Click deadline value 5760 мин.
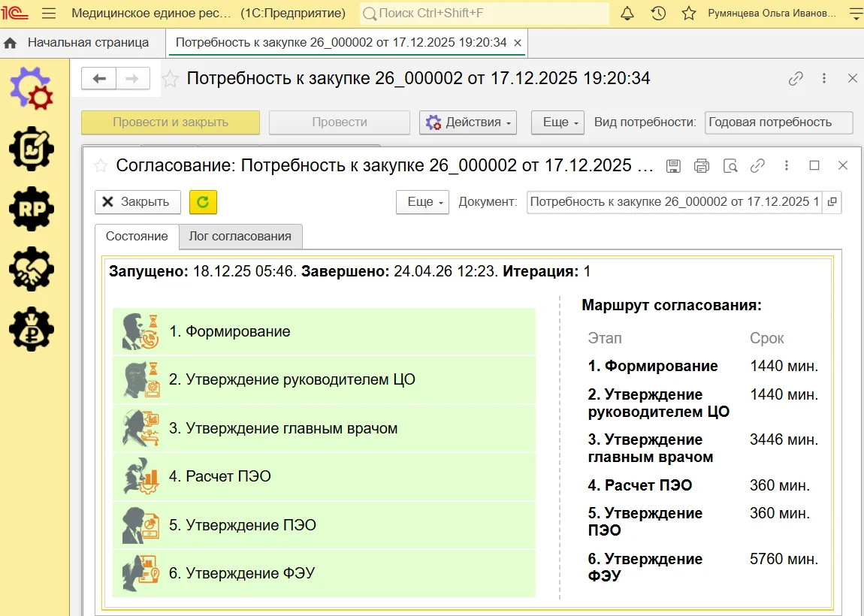Image resolution: width=864 pixels, height=616 pixels. [x=784, y=559]
